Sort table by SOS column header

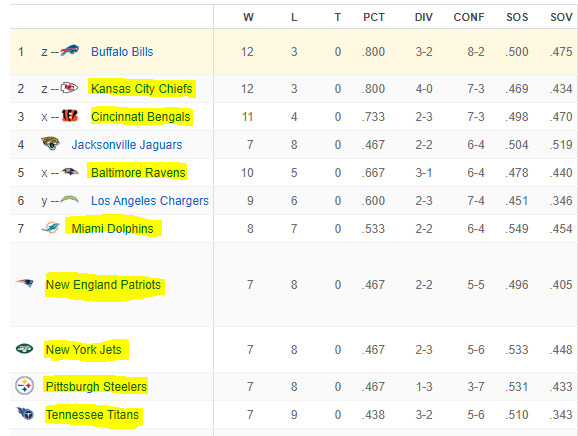(517, 17)
